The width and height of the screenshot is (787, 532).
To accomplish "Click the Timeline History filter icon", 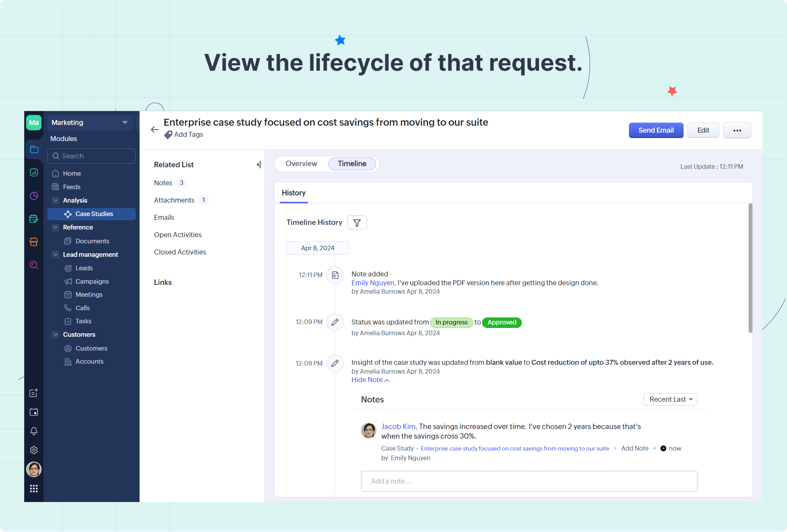I will tap(357, 223).
